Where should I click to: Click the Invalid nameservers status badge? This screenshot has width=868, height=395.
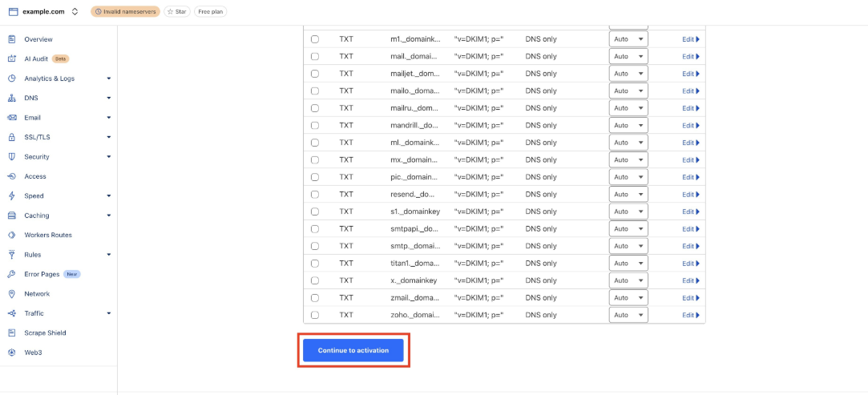(125, 12)
